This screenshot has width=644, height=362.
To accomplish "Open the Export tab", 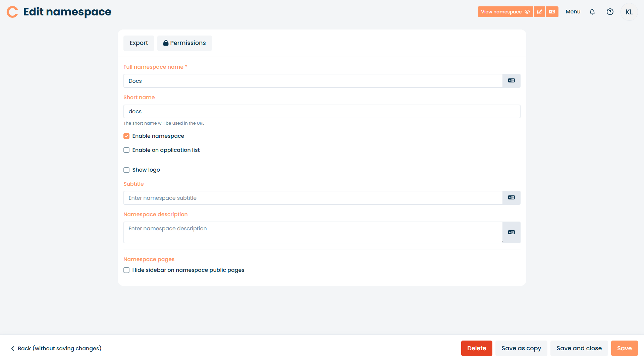I will click(139, 43).
